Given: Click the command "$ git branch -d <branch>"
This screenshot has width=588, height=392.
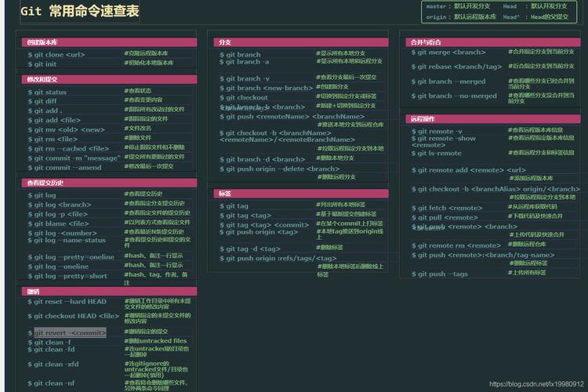Looking at the screenshot, I should pos(263,159).
